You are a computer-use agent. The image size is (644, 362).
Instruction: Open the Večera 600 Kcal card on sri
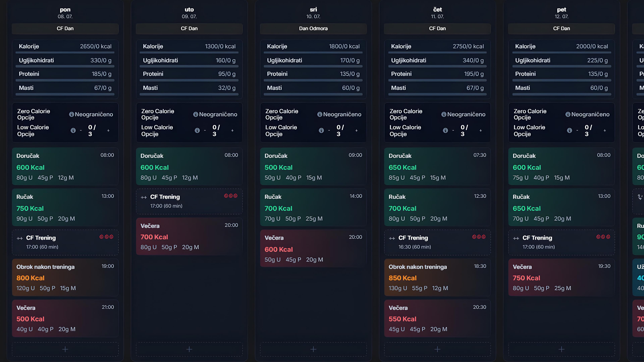click(313, 248)
